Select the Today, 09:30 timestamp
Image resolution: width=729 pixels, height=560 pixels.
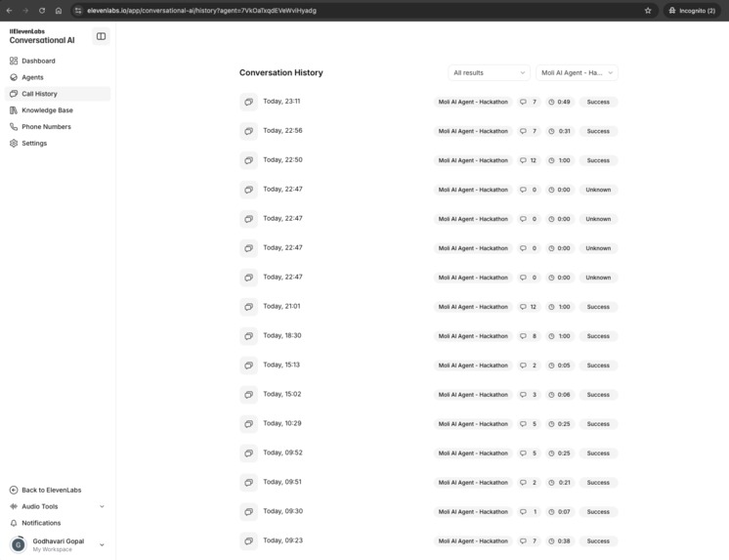click(x=282, y=511)
